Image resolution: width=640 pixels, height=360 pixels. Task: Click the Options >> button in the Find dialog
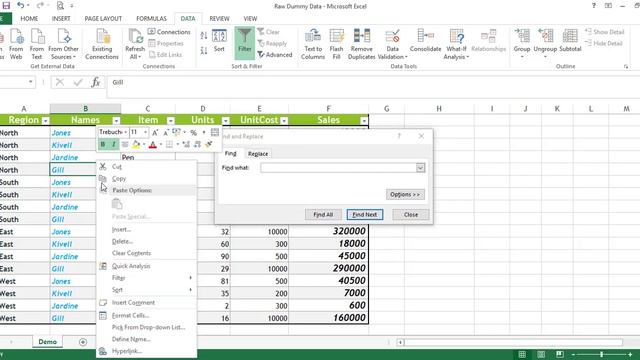point(405,194)
